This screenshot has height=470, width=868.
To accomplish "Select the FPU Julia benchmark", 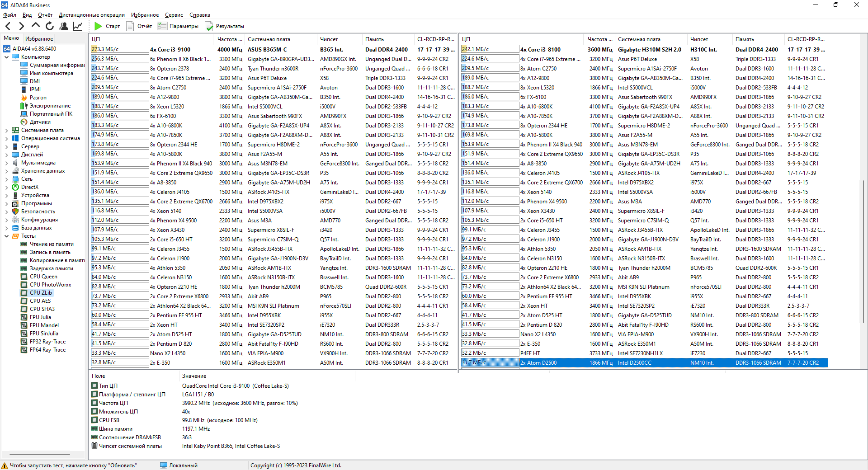I will (36, 317).
